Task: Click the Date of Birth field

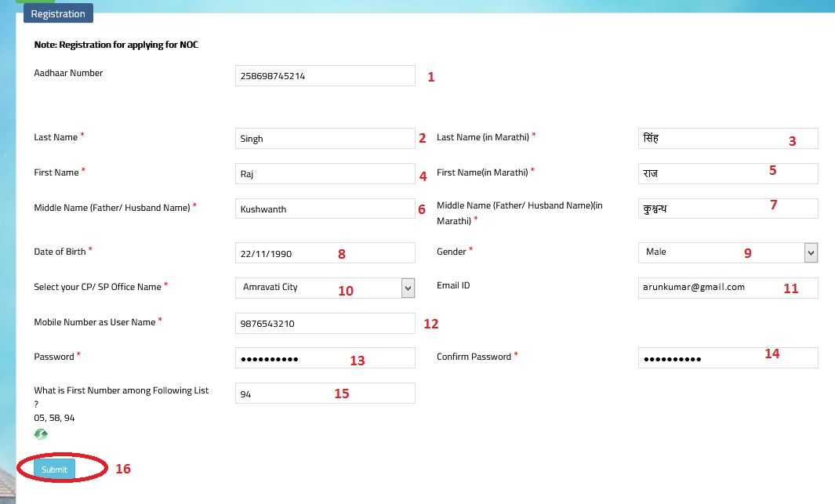Action: (325, 253)
